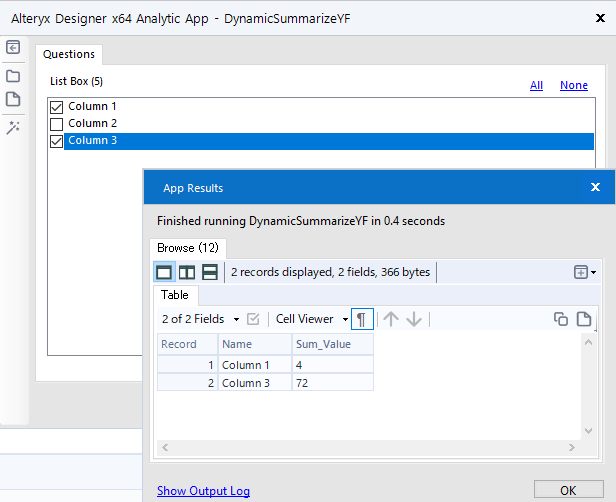Select the highlighted Column 3 list item
This screenshot has width=616, height=502.
[x=329, y=141]
